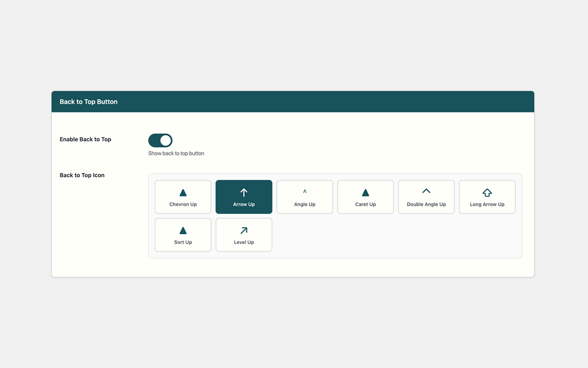Select the Sort Up icon
The height and width of the screenshot is (368, 588).
[183, 230]
